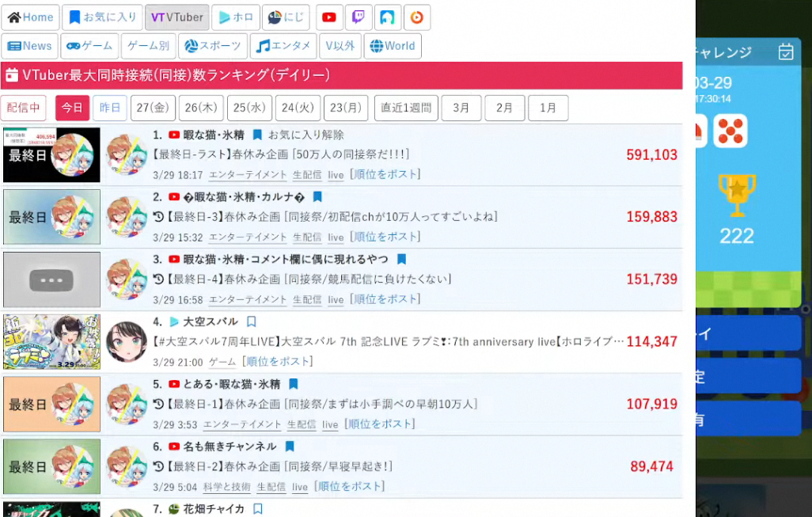Select the 24(火) date filter
Screen dimensions: 812x517
click(x=298, y=108)
